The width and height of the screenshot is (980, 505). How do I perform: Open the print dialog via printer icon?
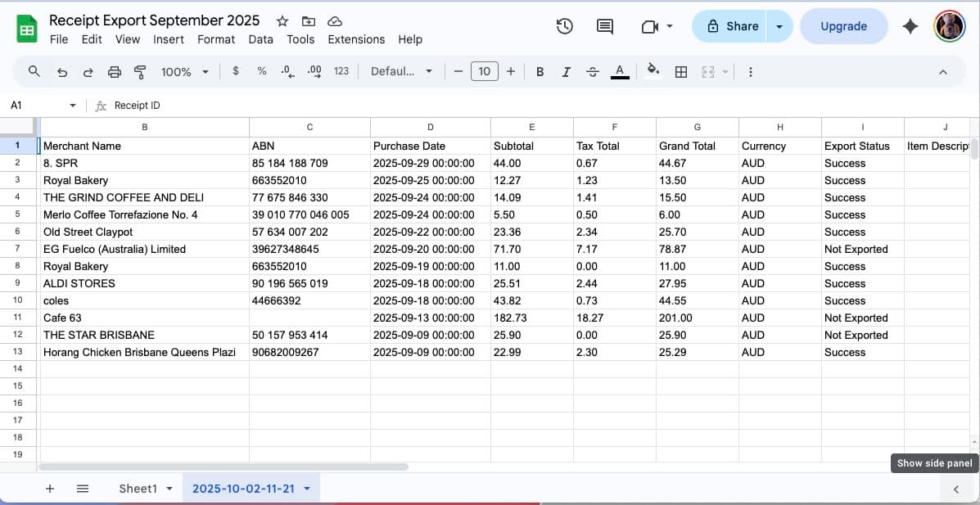(x=114, y=71)
